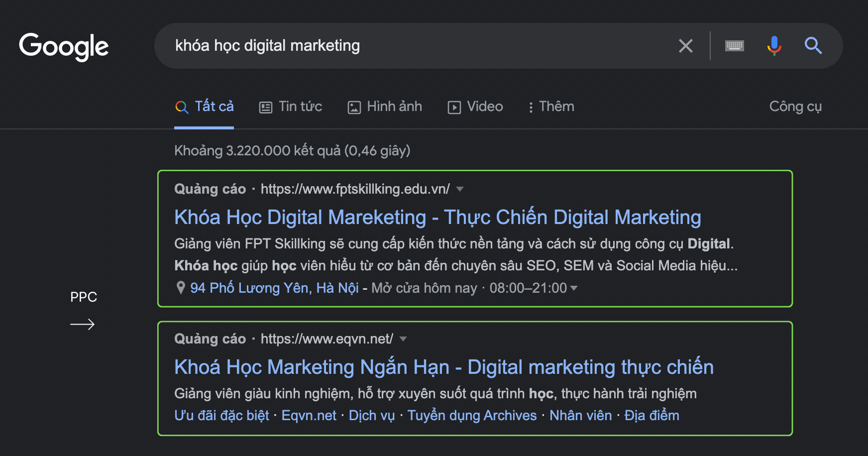Open the 'Công cụ' search tools
This screenshot has width=868, height=456.
795,107
